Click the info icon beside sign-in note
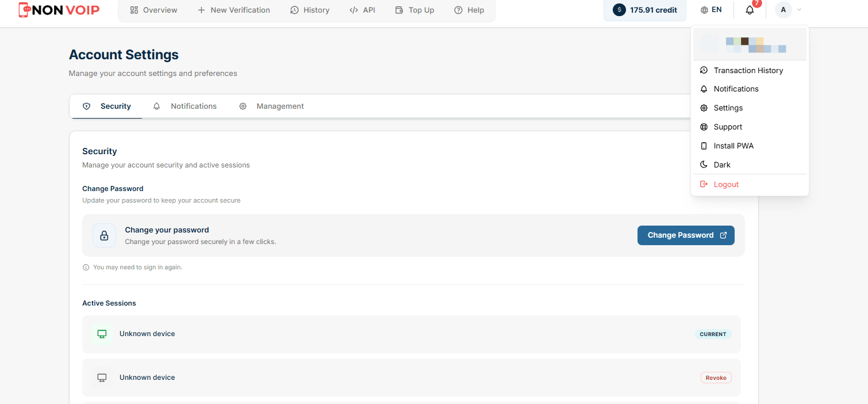 86,268
